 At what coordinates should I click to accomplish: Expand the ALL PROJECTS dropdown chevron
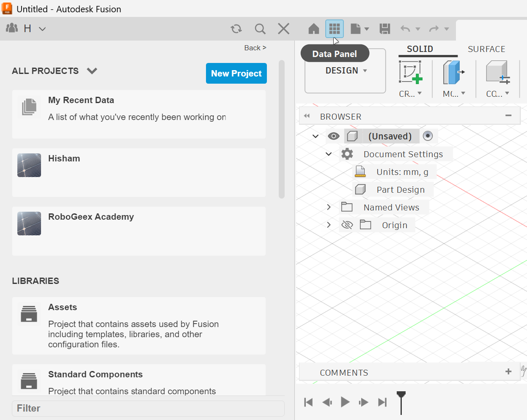(x=92, y=71)
